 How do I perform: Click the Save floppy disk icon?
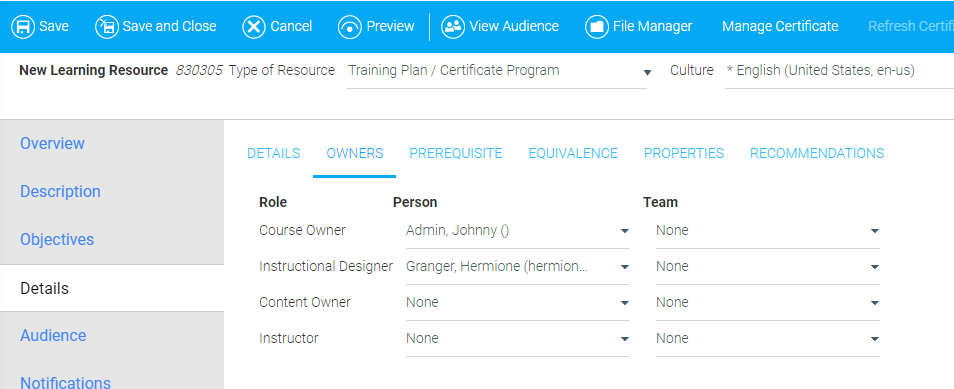coord(23,27)
